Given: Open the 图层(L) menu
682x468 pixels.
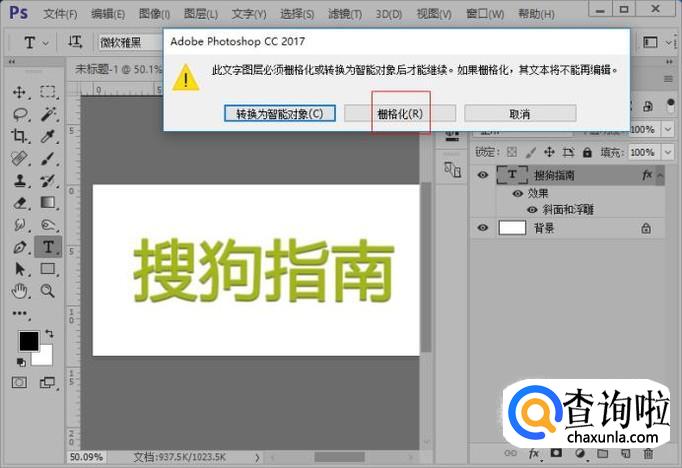Looking at the screenshot, I should click(201, 14).
